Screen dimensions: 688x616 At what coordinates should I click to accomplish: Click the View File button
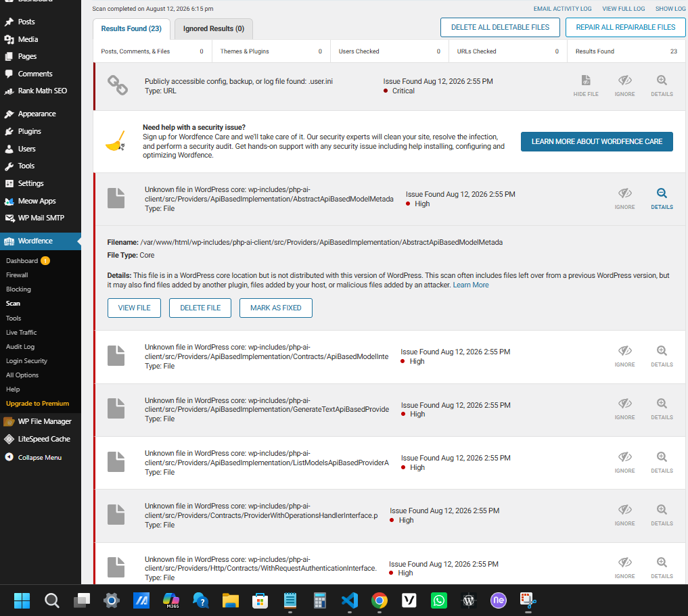click(134, 308)
